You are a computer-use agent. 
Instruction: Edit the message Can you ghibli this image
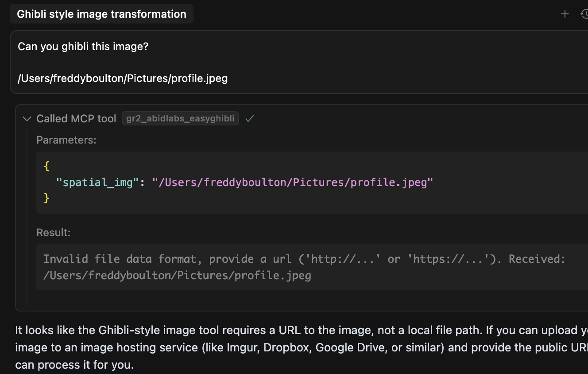tap(83, 46)
